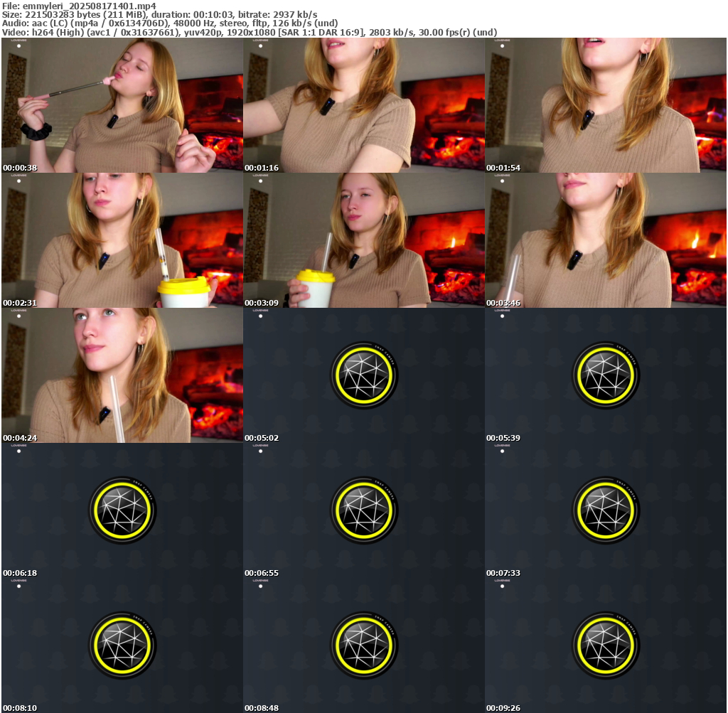The width and height of the screenshot is (728, 713).
Task: Click the Snap Camera logo at 00:06:18
Action: (122, 510)
